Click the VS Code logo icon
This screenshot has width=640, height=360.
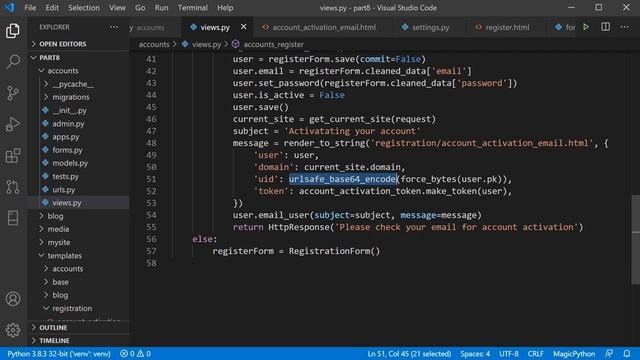coord(9,7)
